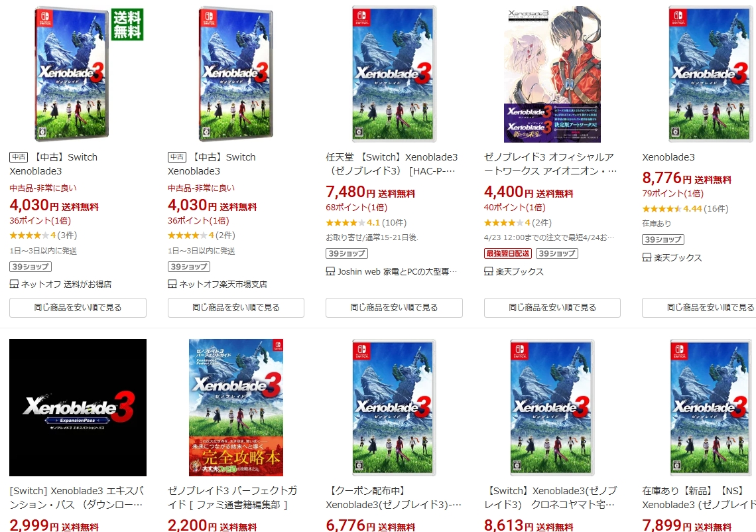Click the 送料無料 green badge on the first product

[127, 25]
